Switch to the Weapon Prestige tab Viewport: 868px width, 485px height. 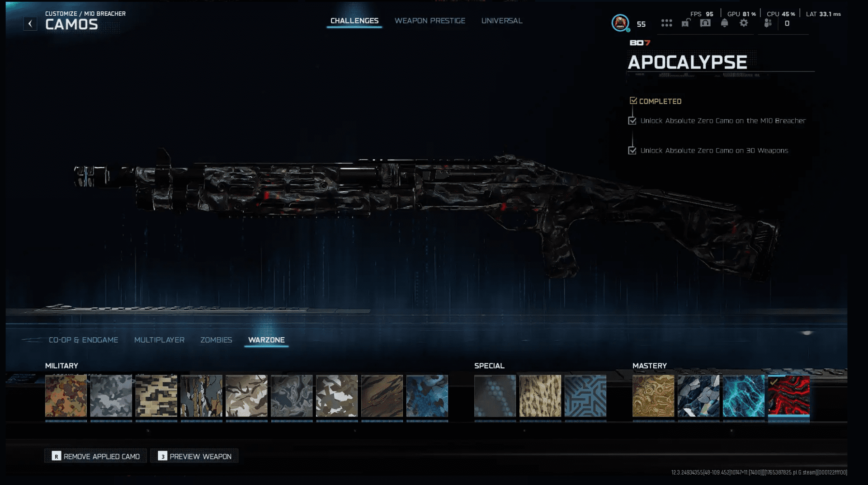(x=429, y=21)
